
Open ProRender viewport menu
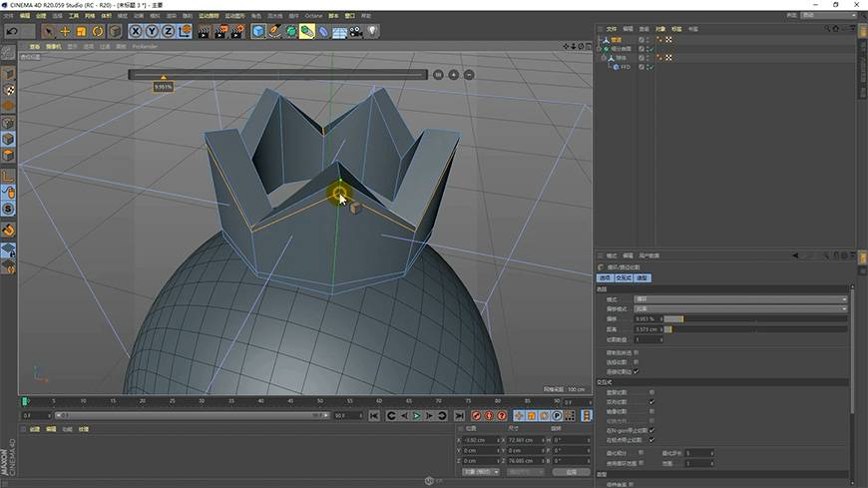(x=145, y=47)
